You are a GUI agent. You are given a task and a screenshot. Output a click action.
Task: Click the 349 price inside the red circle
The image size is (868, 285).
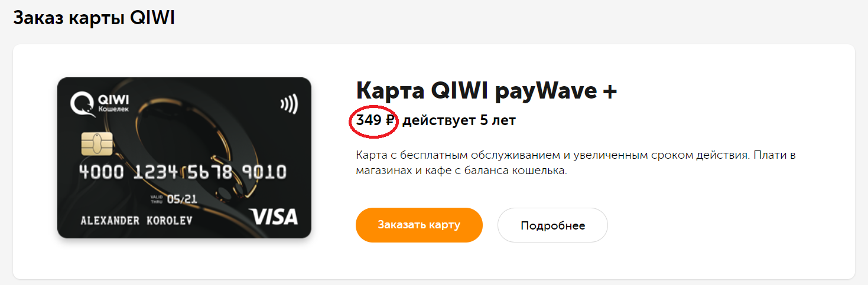369,121
